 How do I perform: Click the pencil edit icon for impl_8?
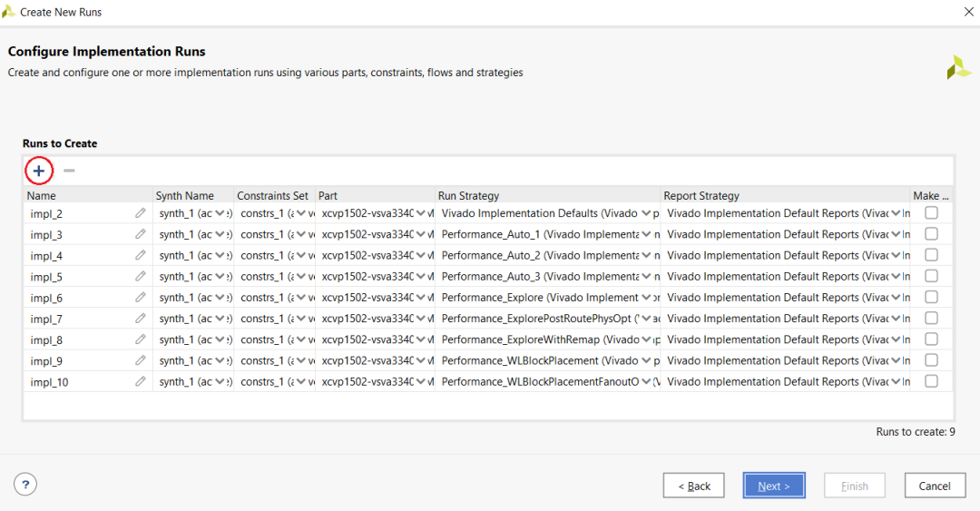(140, 339)
